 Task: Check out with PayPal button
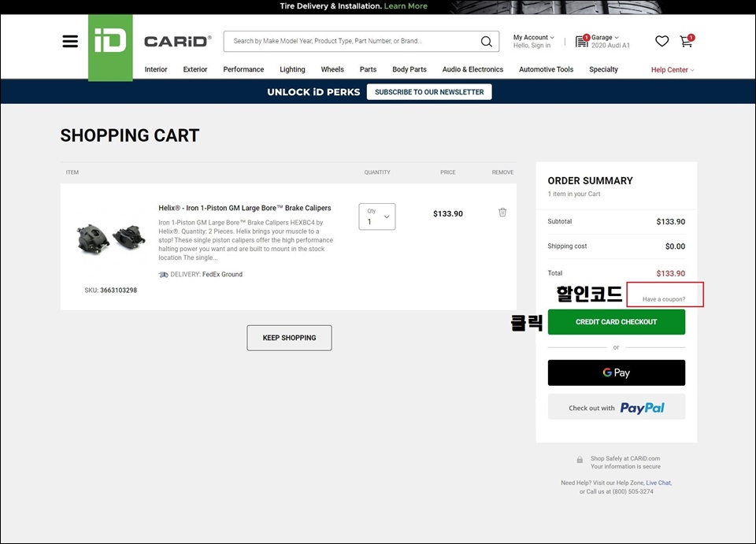click(616, 407)
